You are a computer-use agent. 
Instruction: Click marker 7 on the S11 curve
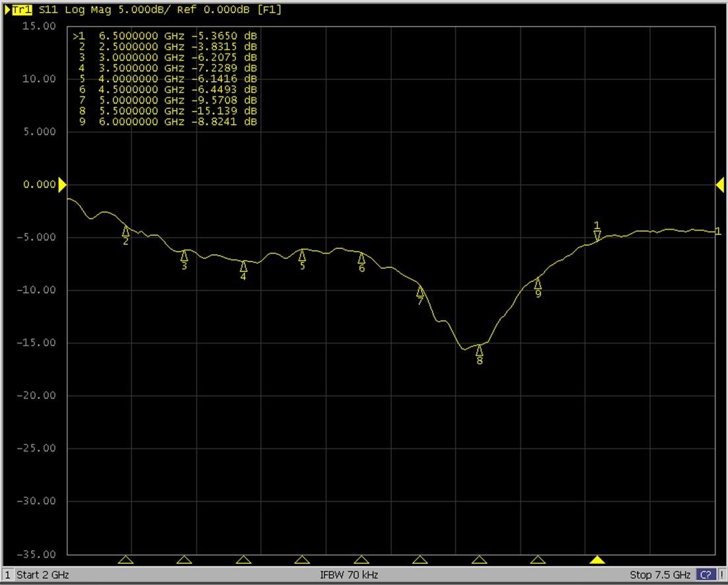pos(420,292)
